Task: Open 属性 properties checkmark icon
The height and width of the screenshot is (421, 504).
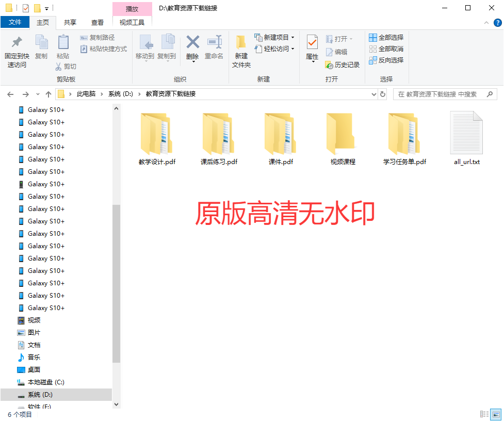Action: coord(312,42)
